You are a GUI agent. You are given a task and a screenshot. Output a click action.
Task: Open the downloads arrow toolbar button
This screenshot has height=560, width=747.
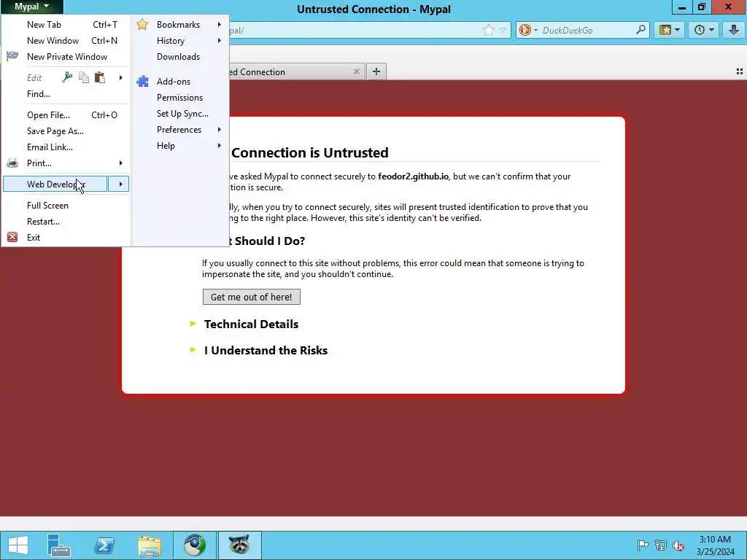(734, 30)
